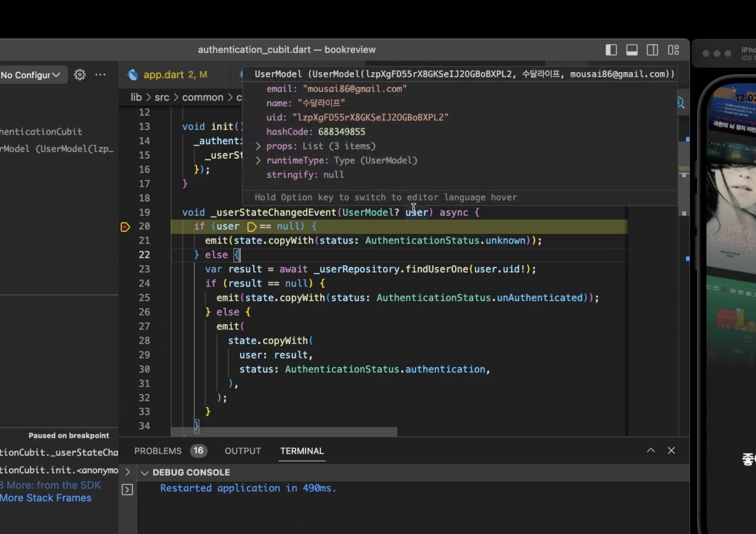The height and width of the screenshot is (534, 756).
Task: Close the bottom panel
Action: pos(671,451)
